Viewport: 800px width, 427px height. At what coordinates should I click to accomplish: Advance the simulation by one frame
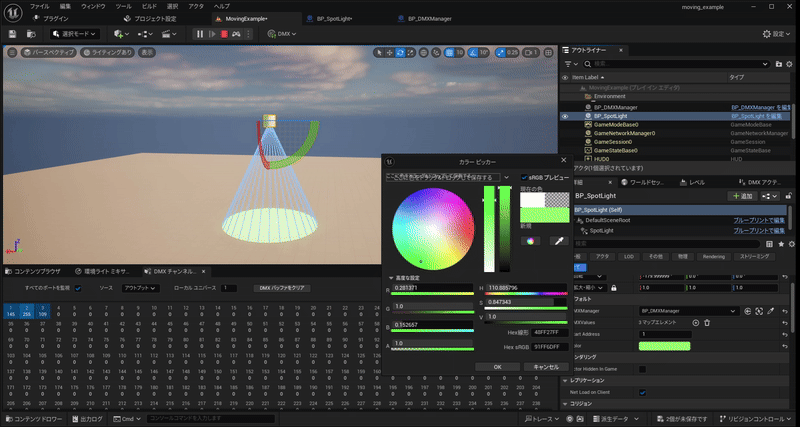pos(212,34)
